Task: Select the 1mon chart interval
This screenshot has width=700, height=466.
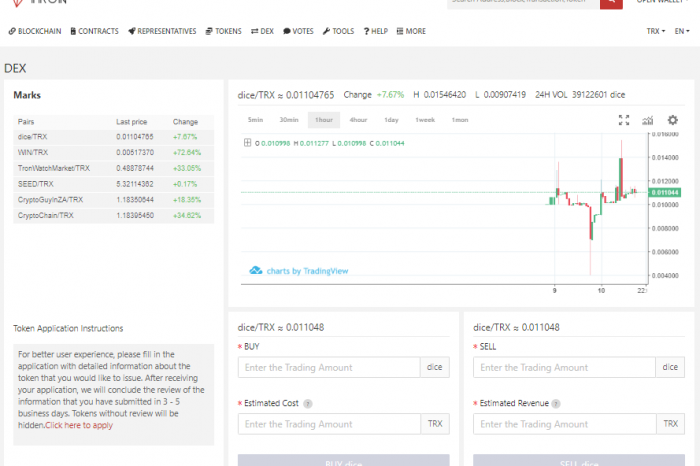Action: (459, 120)
